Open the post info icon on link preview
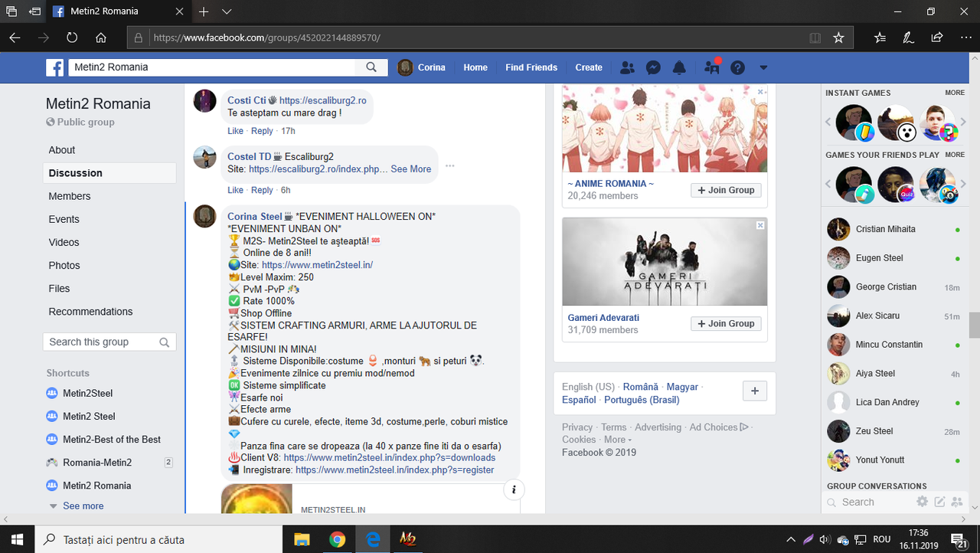Screen dimensions: 980x553 tap(514, 490)
